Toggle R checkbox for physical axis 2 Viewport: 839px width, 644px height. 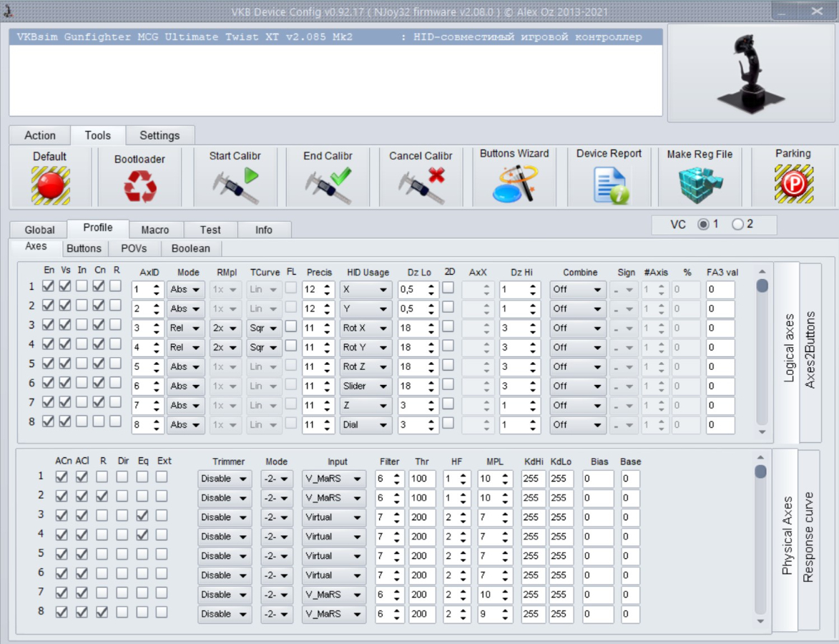click(102, 496)
